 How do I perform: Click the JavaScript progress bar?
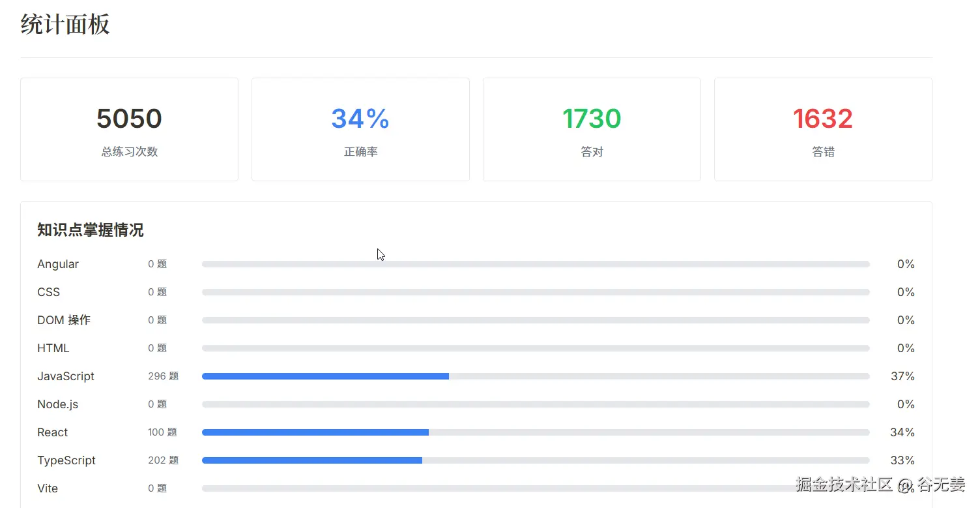click(536, 376)
